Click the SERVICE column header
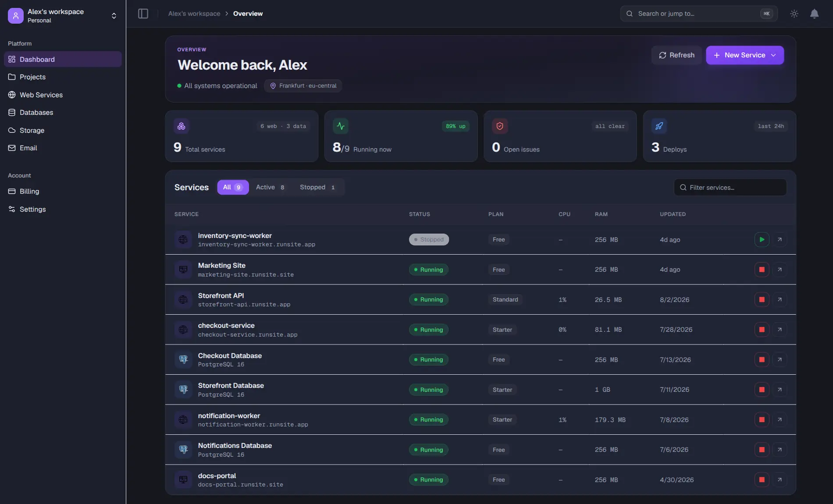This screenshot has height=504, width=833. (186, 214)
